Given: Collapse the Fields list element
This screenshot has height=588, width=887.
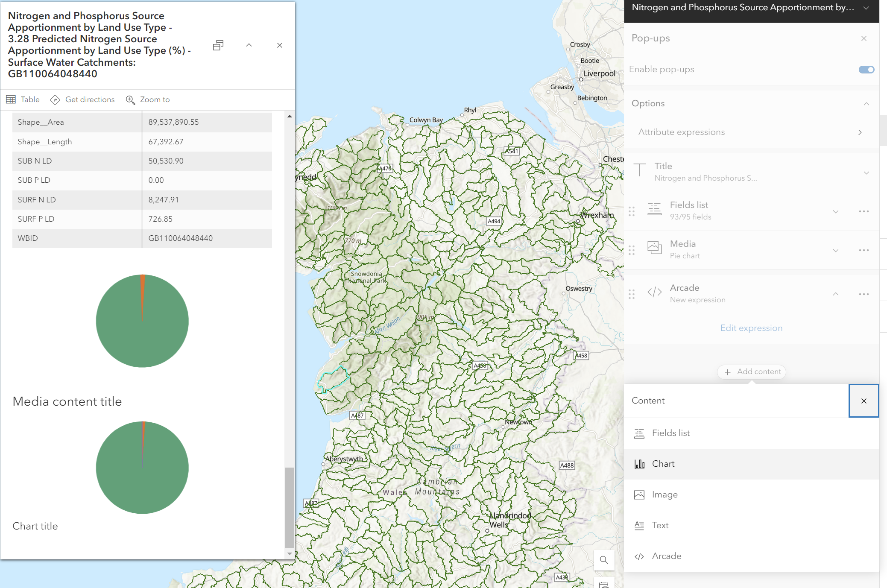Looking at the screenshot, I should point(835,211).
